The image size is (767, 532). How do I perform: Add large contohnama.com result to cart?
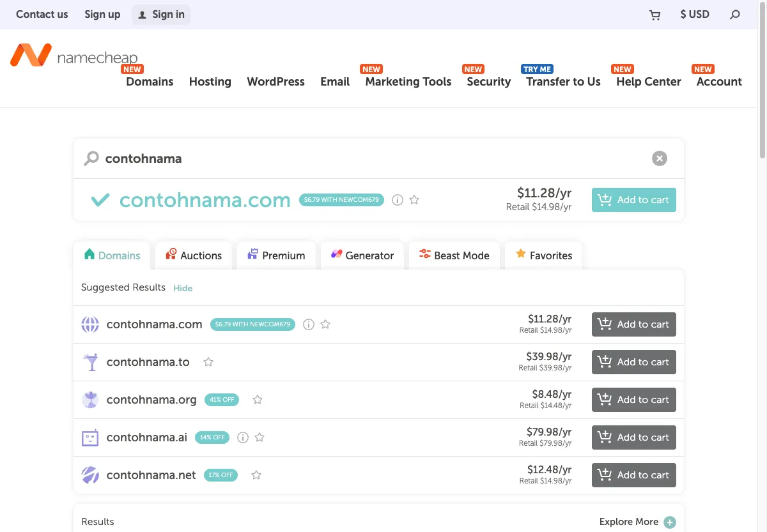pos(634,200)
